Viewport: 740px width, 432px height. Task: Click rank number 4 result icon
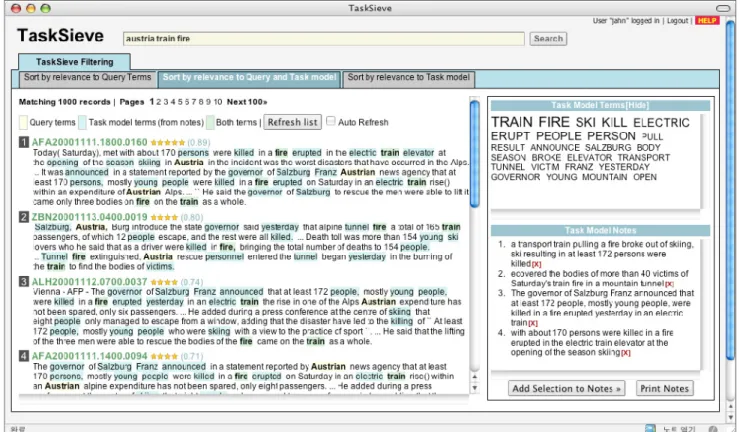(x=24, y=356)
